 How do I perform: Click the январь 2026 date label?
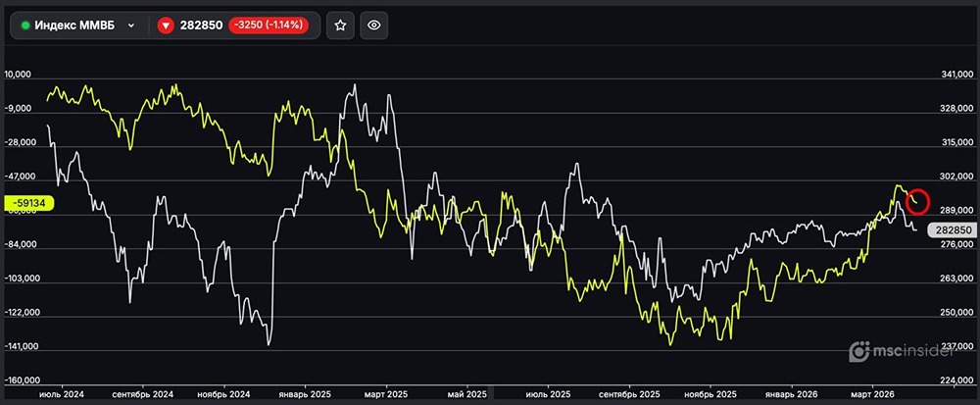[x=792, y=395]
